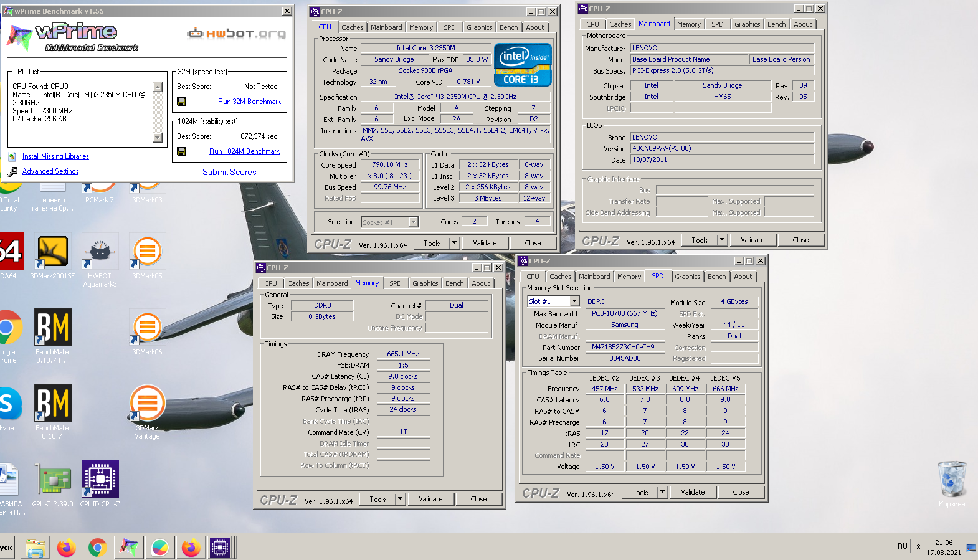Image resolution: width=978 pixels, height=560 pixels.
Task: Click Southbridge model HM65
Action: coord(723,97)
